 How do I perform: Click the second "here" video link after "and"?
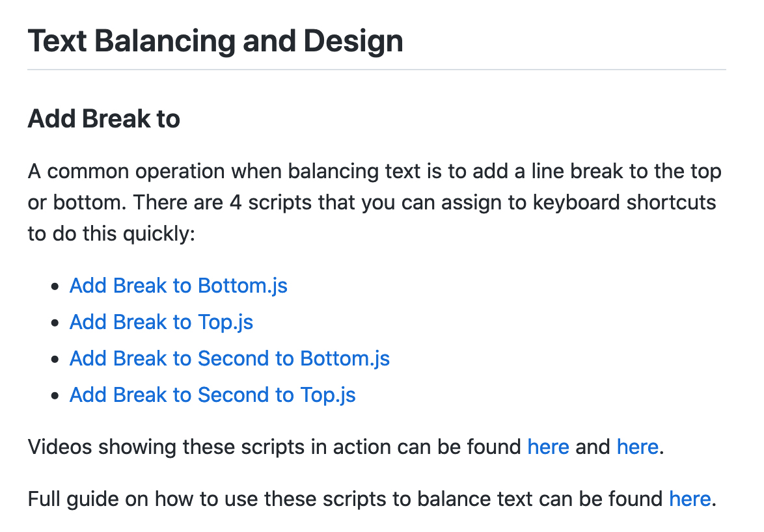click(x=637, y=447)
